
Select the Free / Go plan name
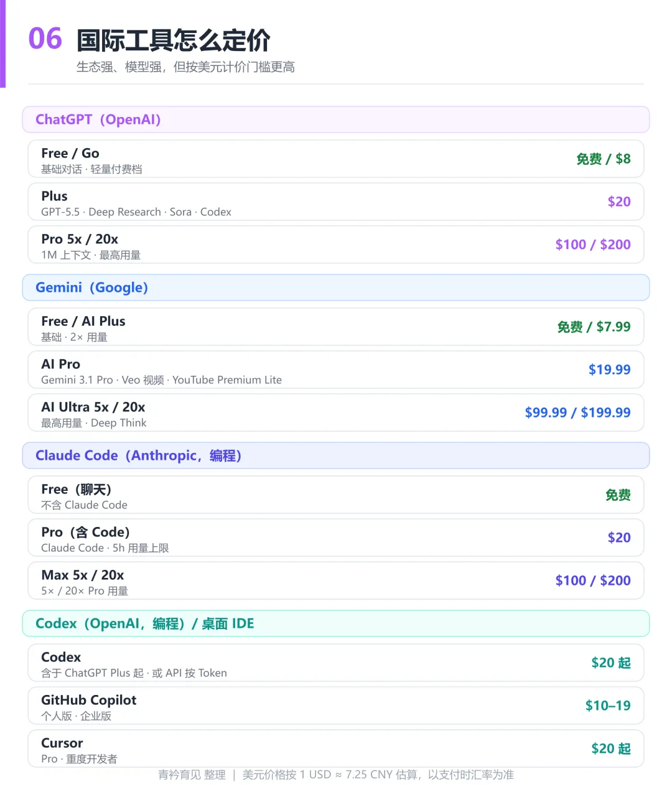(70, 153)
